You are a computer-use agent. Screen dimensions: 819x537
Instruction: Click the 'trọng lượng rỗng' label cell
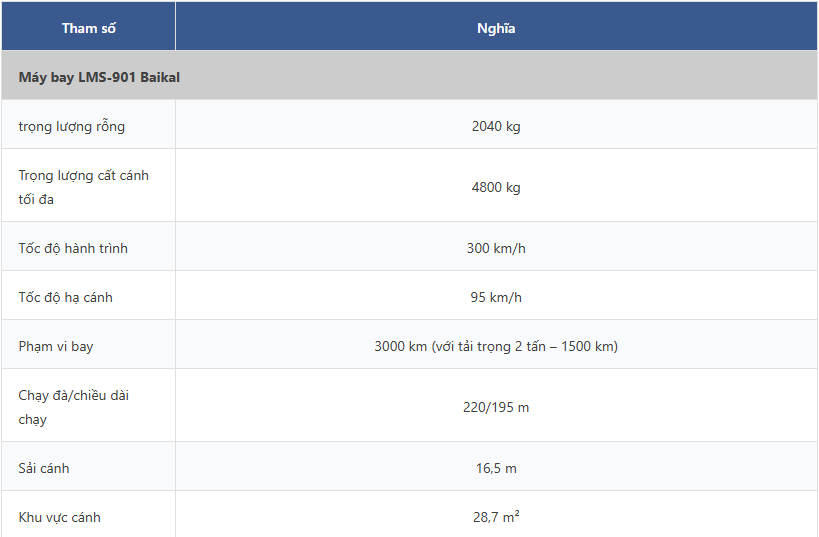[x=72, y=127]
